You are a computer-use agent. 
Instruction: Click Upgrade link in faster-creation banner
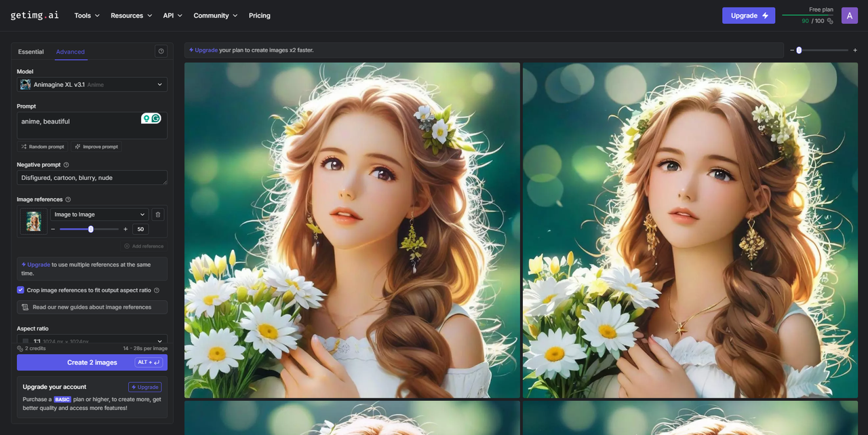click(x=203, y=50)
